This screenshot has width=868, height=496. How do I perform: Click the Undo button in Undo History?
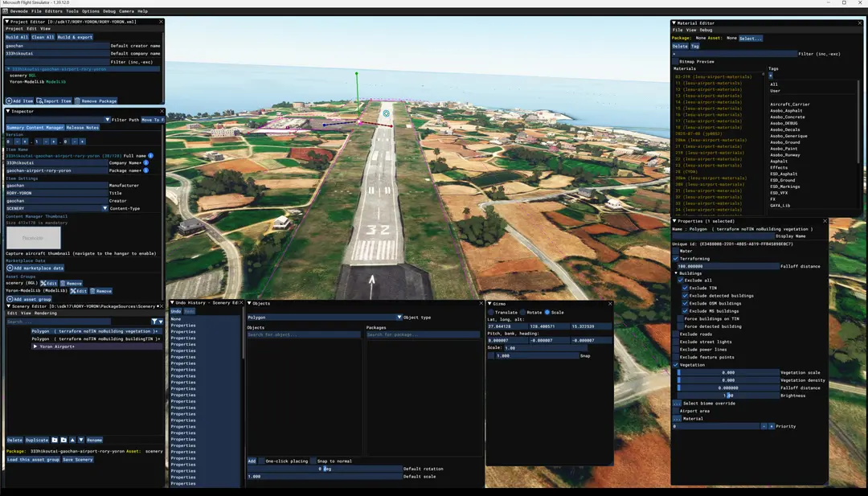click(x=175, y=311)
